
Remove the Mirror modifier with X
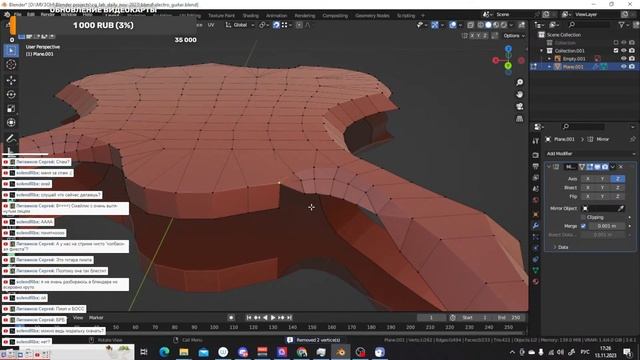coord(621,167)
